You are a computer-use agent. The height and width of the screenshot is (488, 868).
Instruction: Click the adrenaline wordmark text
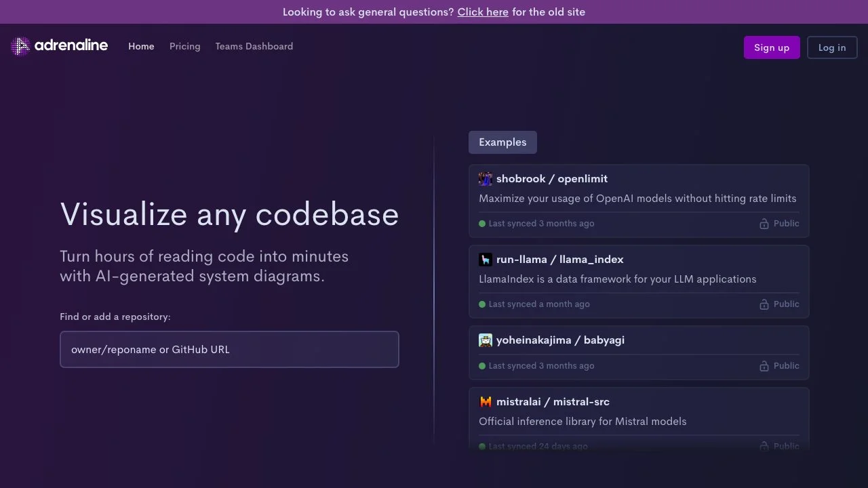[71, 45]
